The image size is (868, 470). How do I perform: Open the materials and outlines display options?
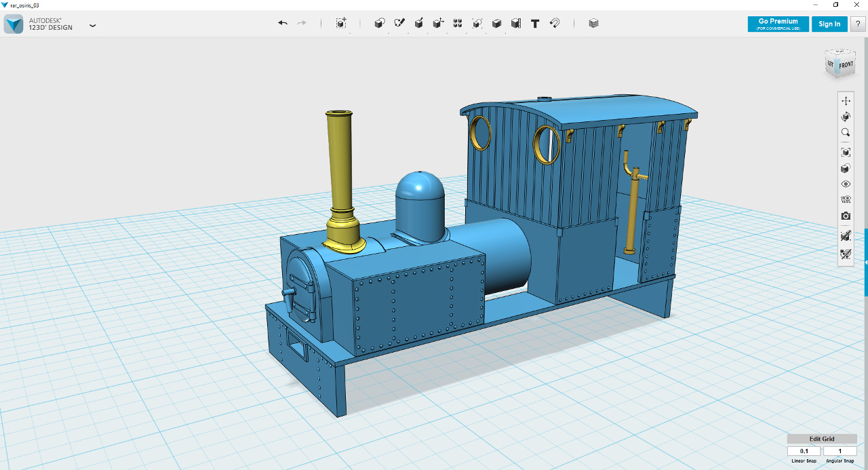(x=846, y=168)
